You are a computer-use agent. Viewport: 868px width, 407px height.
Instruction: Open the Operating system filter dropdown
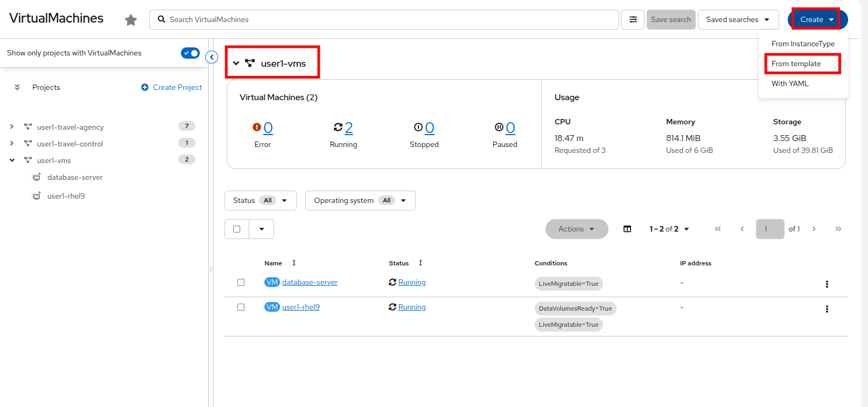[x=360, y=200]
